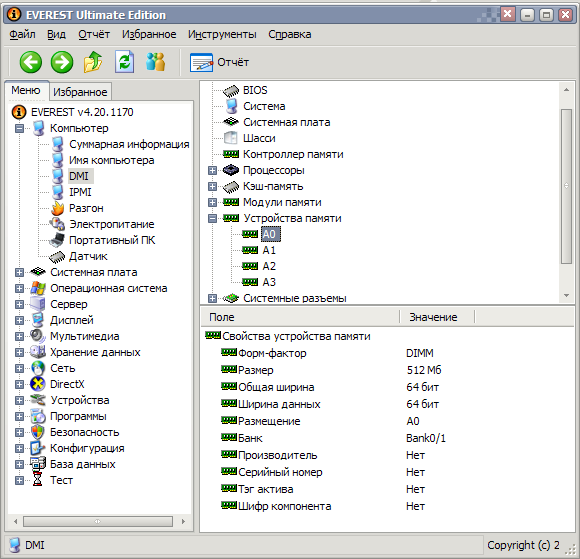
Task: Click the down arrow of DMI list scrollbar
Action: [566, 296]
